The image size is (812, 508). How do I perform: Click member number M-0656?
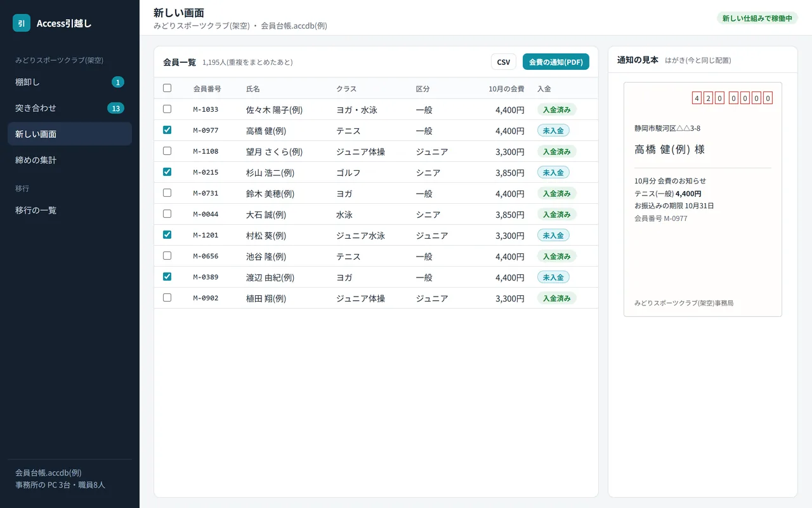(x=206, y=256)
